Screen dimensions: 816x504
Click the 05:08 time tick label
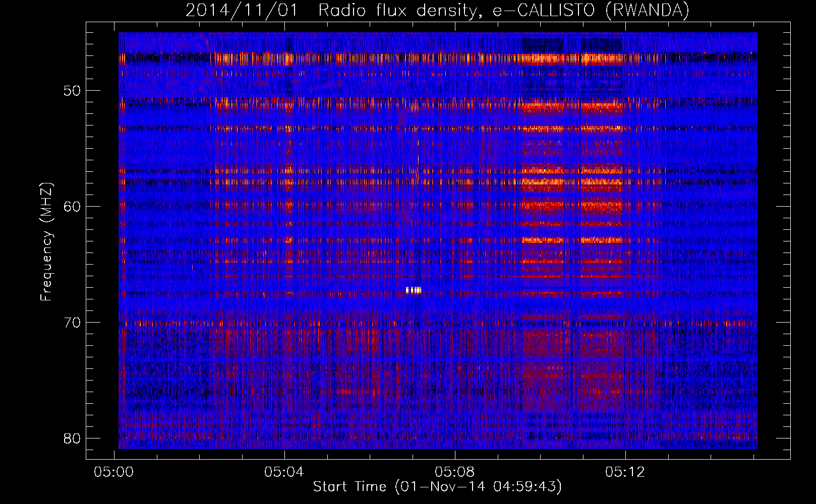tap(455, 472)
